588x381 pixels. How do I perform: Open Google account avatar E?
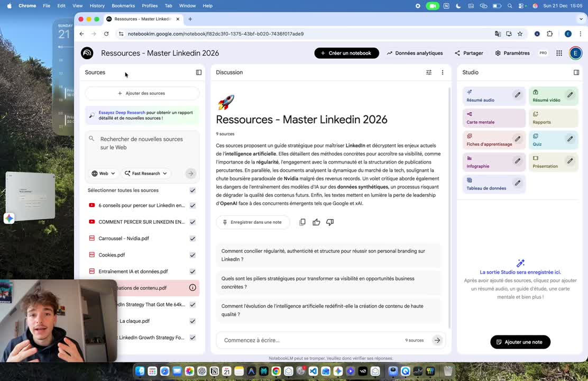click(x=575, y=53)
